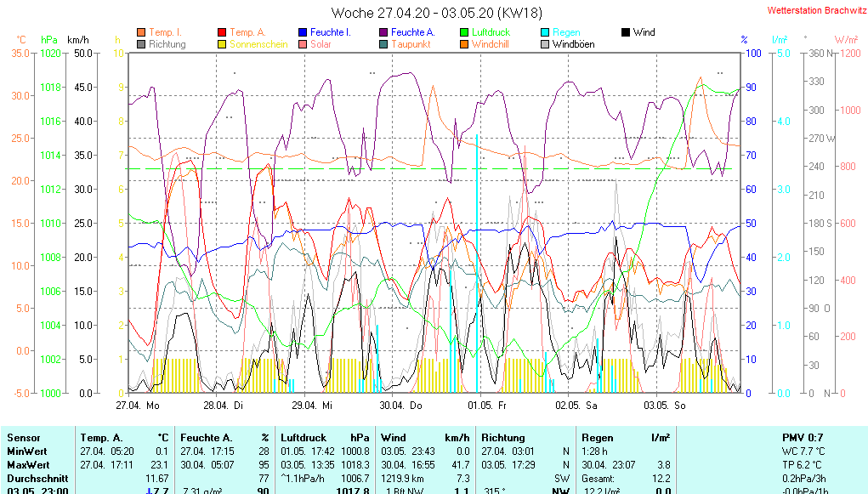Select the Richtung legend label
The width and height of the screenshot is (868, 494).
[167, 44]
